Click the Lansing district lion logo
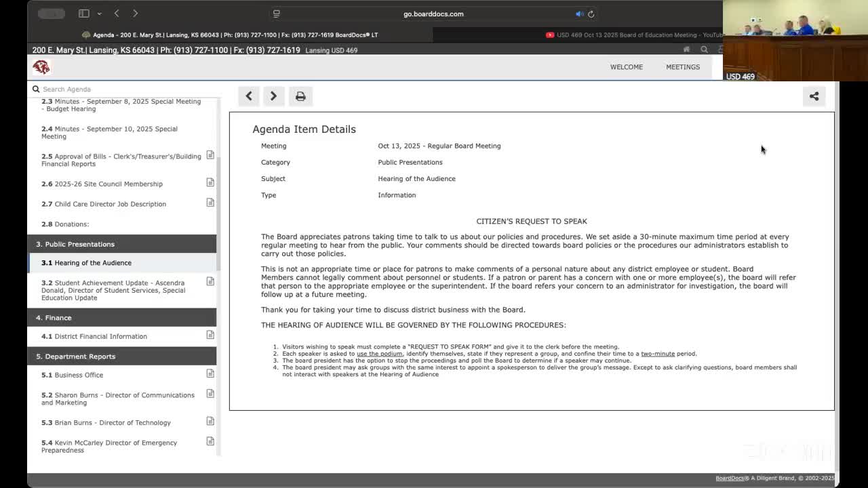 [41, 66]
